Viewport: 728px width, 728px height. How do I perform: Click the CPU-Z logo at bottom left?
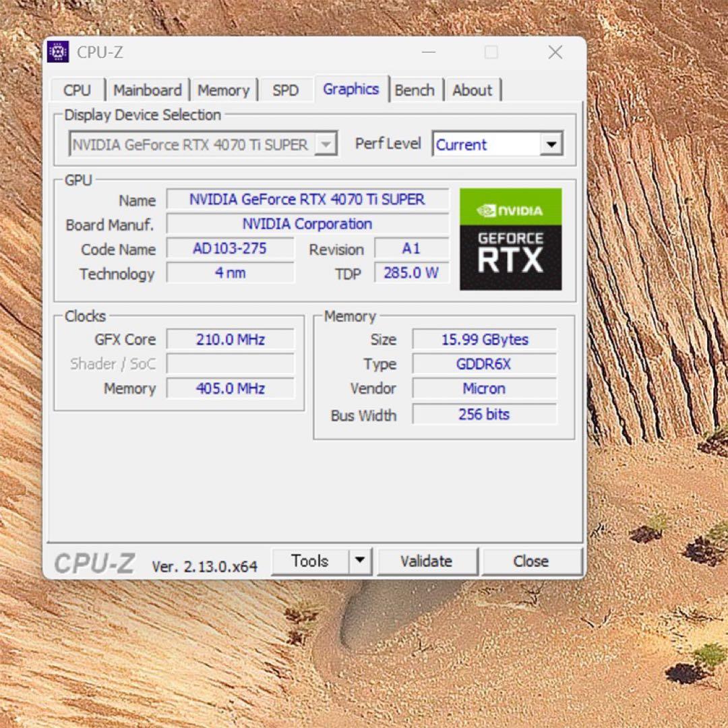pyautogui.click(x=94, y=562)
